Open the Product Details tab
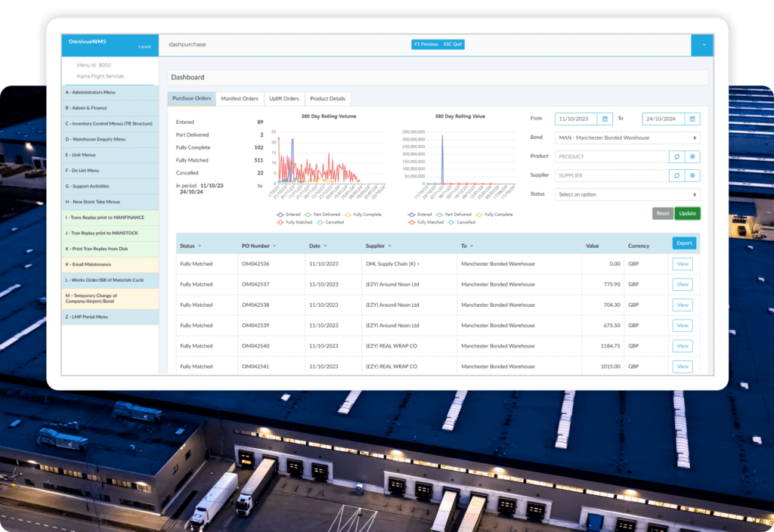The width and height of the screenshot is (774, 532). point(327,99)
